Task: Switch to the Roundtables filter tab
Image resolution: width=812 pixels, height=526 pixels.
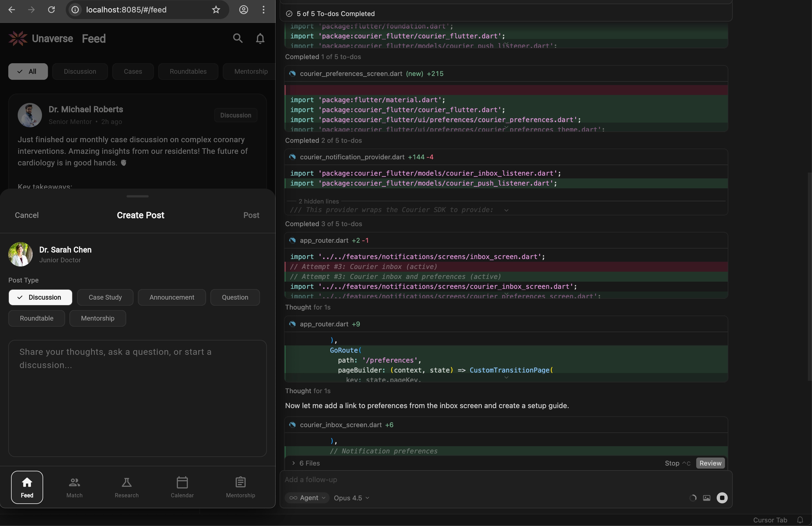Action: (x=188, y=72)
